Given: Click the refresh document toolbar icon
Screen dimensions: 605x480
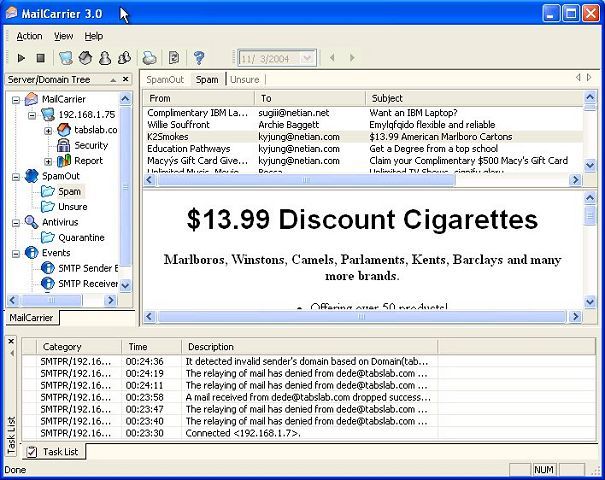Looking at the screenshot, I should pyautogui.click(x=174, y=58).
